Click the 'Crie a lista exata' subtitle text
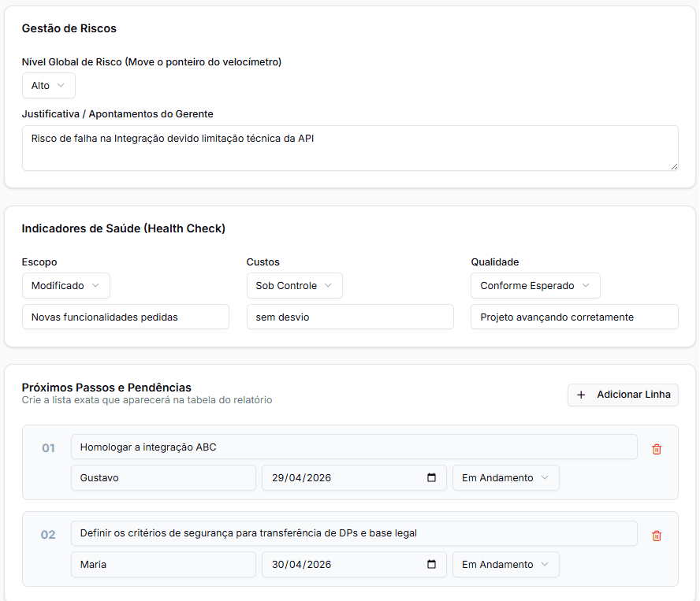The height and width of the screenshot is (601, 700). tap(147, 400)
